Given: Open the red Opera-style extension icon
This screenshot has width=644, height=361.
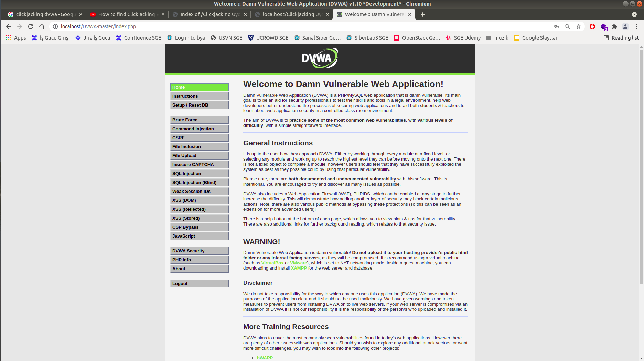Looking at the screenshot, I should 592,26.
